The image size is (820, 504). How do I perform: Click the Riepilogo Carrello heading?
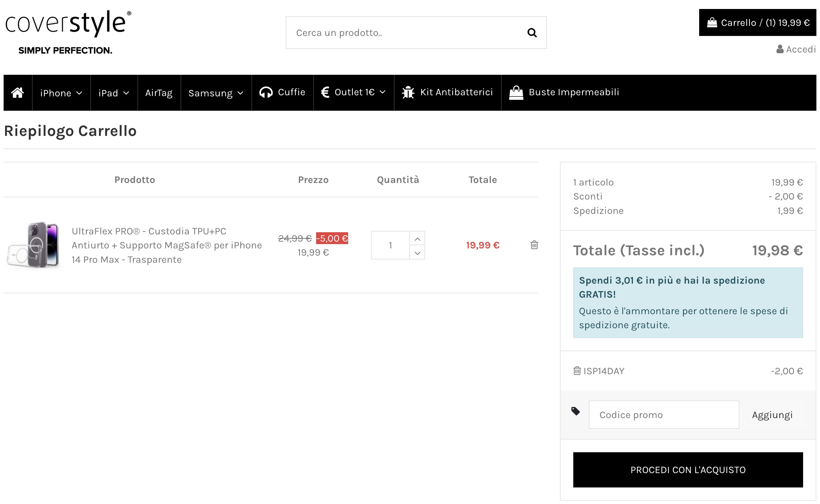(x=70, y=131)
